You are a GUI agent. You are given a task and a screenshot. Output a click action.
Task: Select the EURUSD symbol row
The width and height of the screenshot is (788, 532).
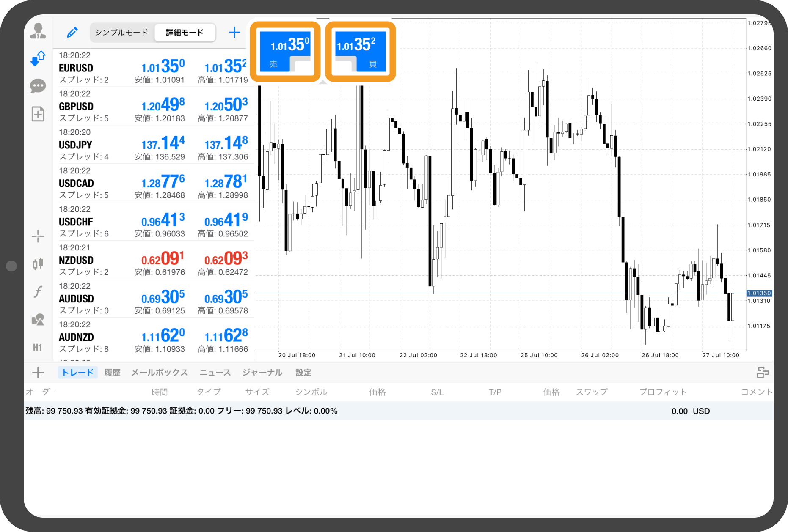point(154,68)
